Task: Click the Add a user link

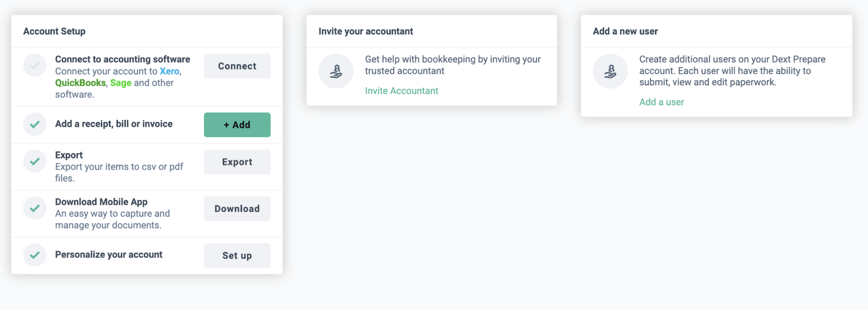Action: (661, 102)
